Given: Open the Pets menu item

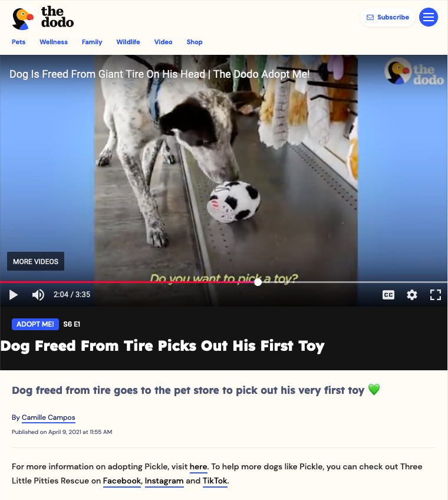Looking at the screenshot, I should point(18,42).
